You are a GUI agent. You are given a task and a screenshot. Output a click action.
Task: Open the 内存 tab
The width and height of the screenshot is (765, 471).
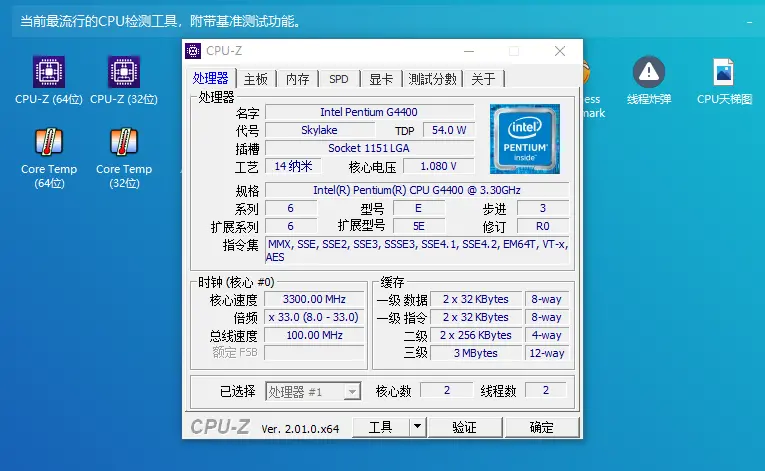click(298, 79)
